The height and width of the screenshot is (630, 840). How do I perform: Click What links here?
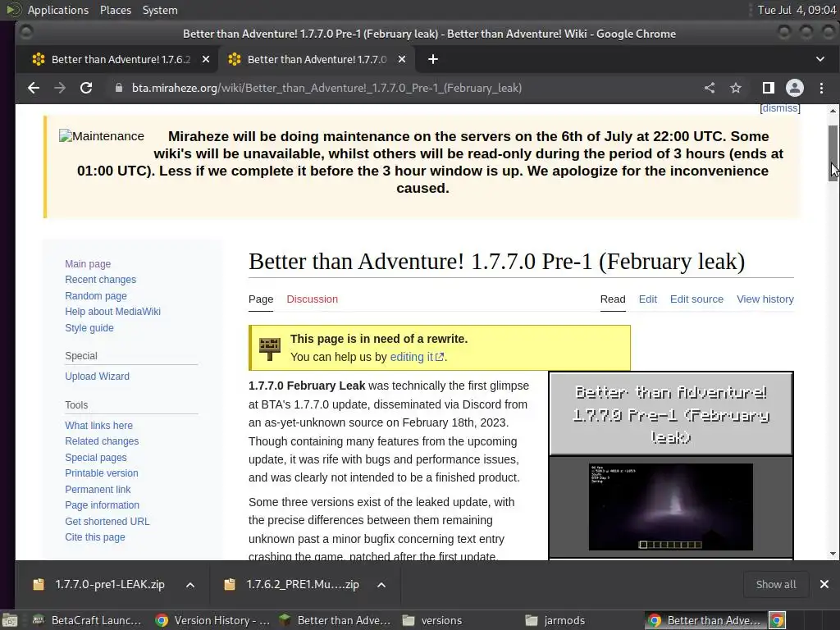(x=98, y=426)
